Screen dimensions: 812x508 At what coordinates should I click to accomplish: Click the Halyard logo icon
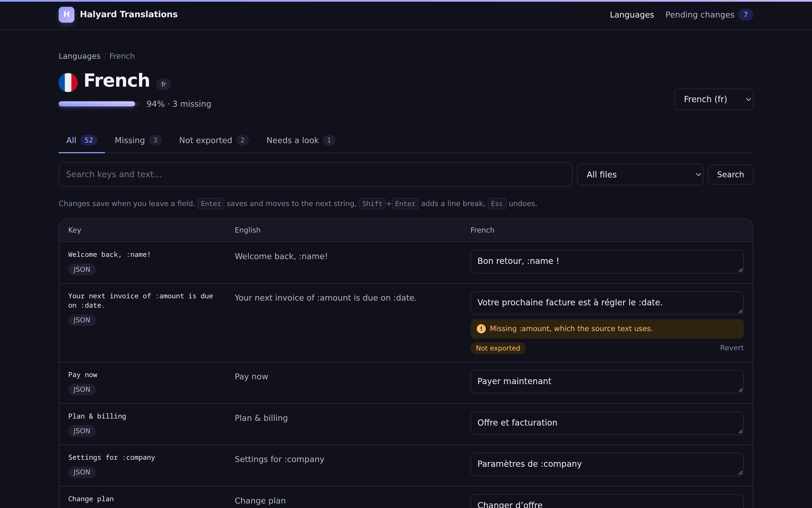click(x=67, y=14)
